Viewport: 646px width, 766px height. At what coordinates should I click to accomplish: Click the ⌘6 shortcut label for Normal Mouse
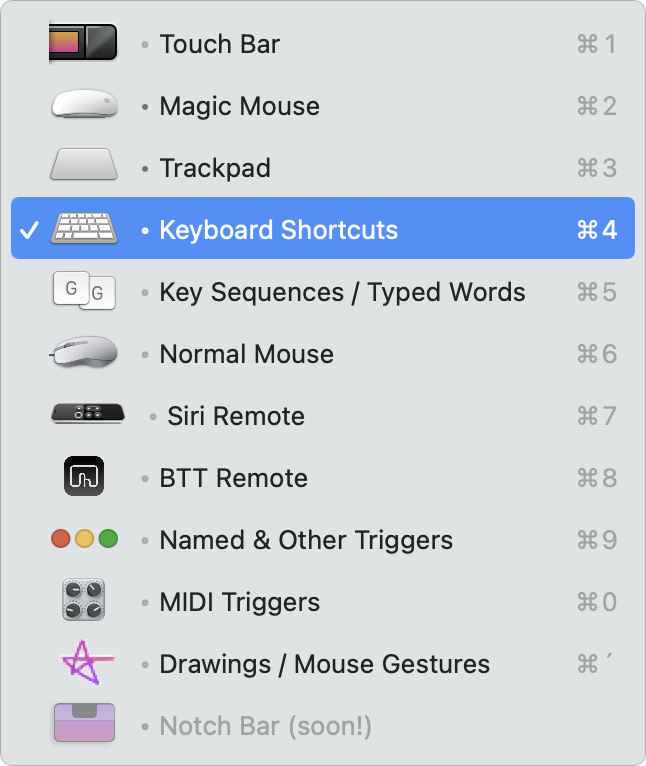click(x=597, y=354)
